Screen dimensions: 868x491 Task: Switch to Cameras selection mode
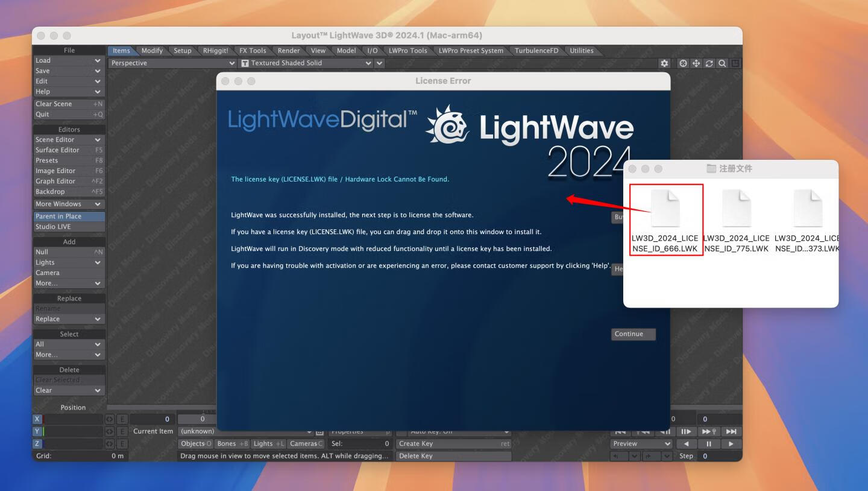click(306, 444)
